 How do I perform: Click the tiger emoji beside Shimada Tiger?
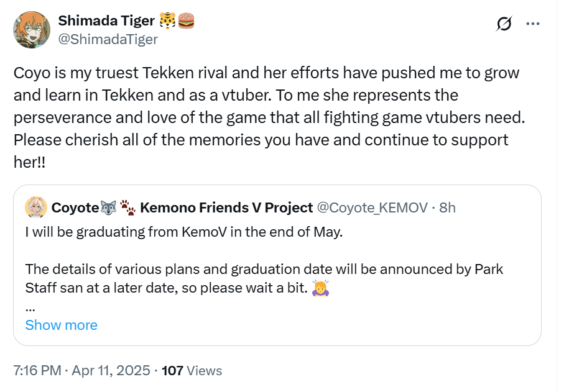pyautogui.click(x=168, y=21)
